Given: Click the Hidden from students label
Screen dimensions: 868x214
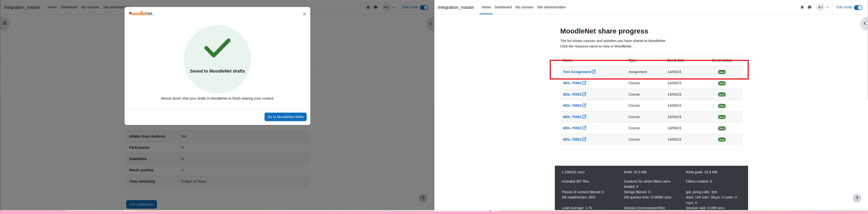Looking at the screenshot, I should 147,136.
